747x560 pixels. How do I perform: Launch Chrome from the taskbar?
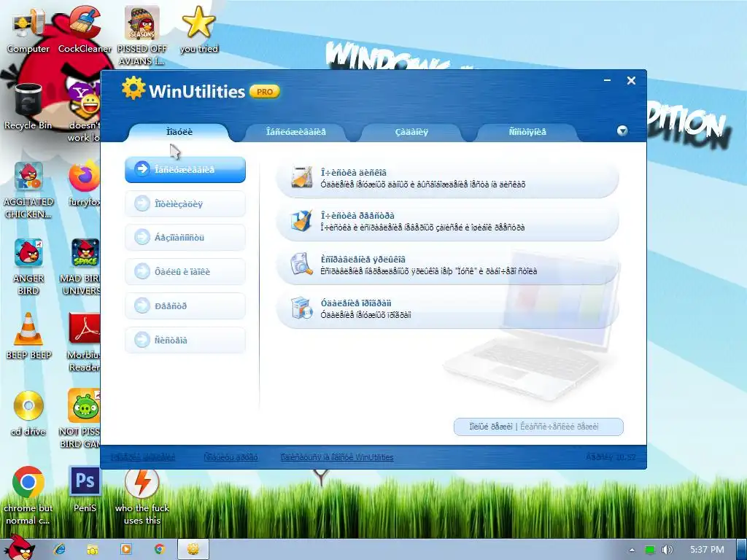coord(160,549)
